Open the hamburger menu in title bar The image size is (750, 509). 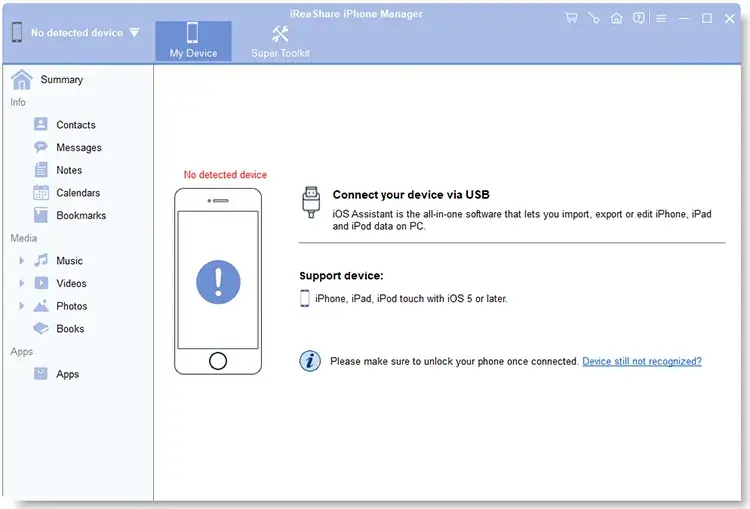pyautogui.click(x=661, y=18)
